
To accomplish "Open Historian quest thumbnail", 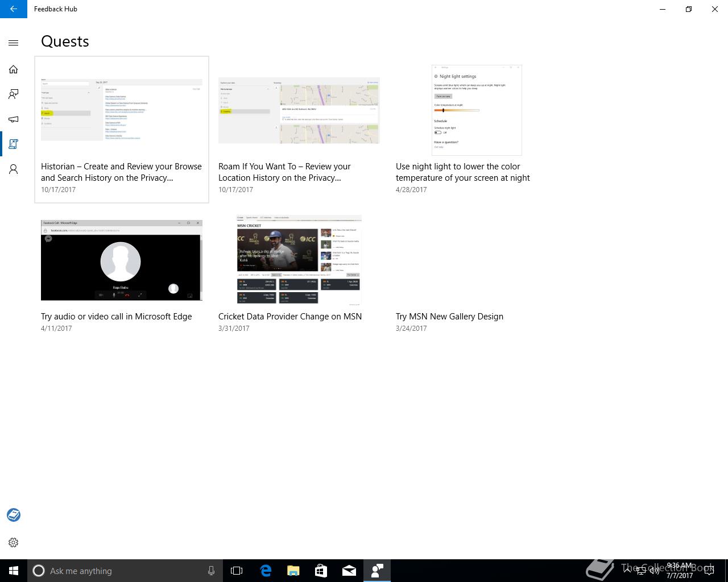I will [x=122, y=110].
